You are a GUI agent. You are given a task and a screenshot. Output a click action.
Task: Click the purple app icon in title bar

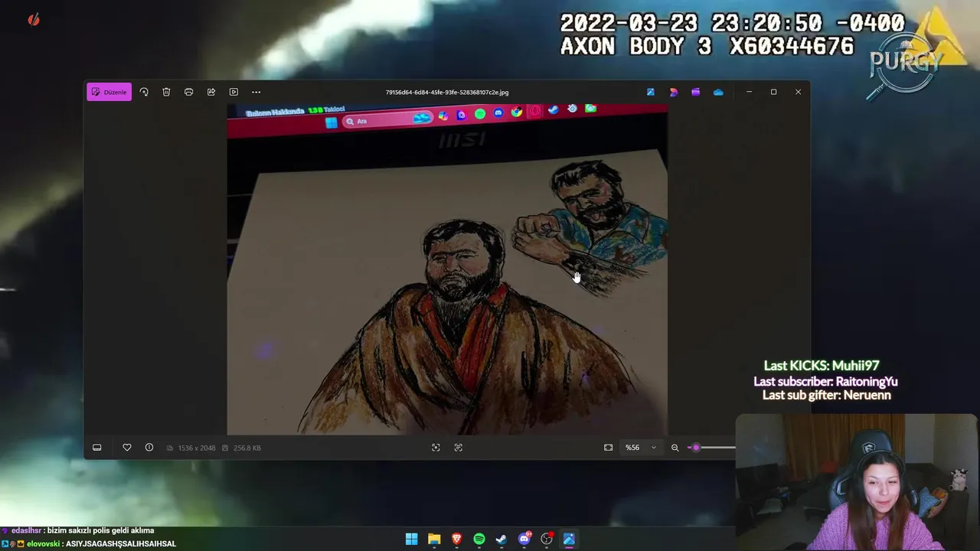695,92
